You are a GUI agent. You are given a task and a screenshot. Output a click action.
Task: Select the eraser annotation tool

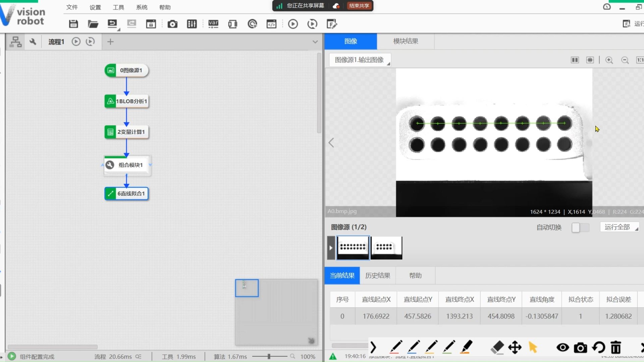[497, 347]
